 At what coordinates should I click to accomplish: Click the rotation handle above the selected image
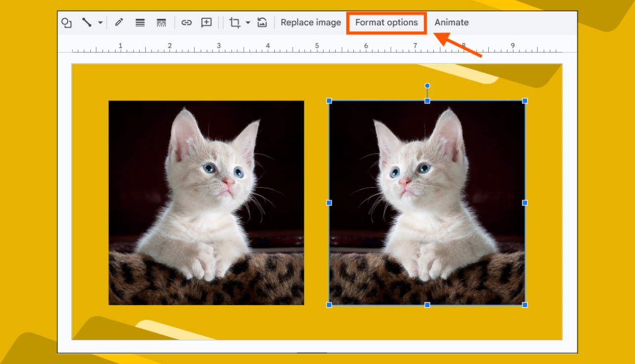point(427,85)
